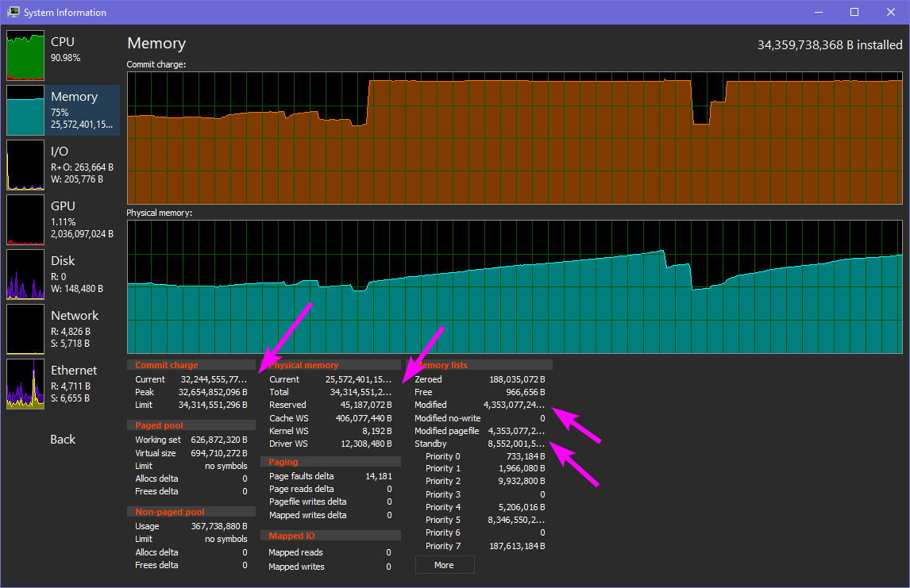Click the Ethernet S: 6,655 B text
The height and width of the screenshot is (588, 910).
point(70,398)
